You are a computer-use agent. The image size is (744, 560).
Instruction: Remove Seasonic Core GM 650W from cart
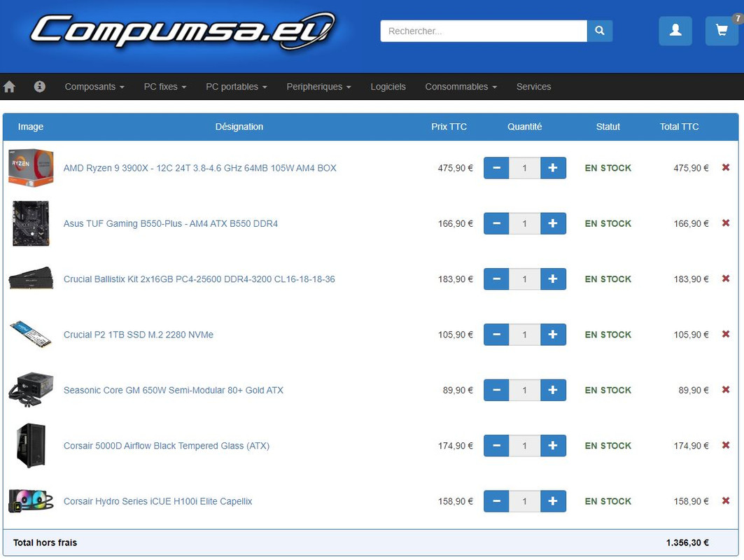(726, 390)
